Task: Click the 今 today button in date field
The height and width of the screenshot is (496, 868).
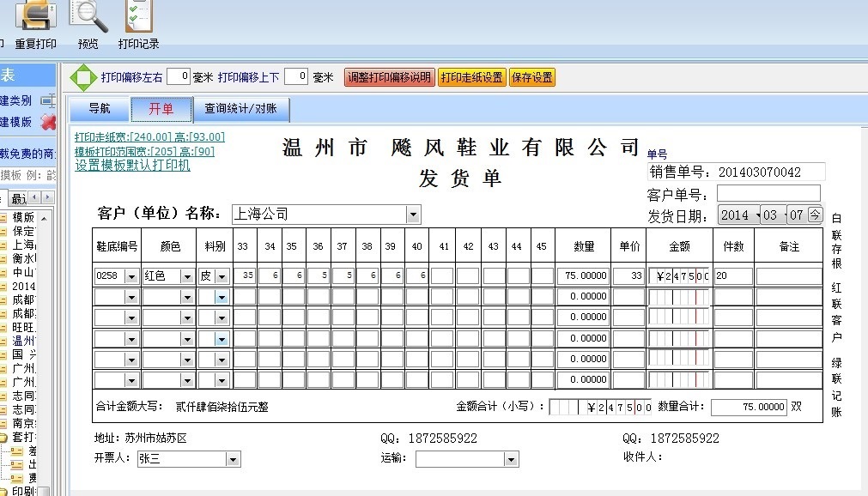Action: click(x=815, y=215)
